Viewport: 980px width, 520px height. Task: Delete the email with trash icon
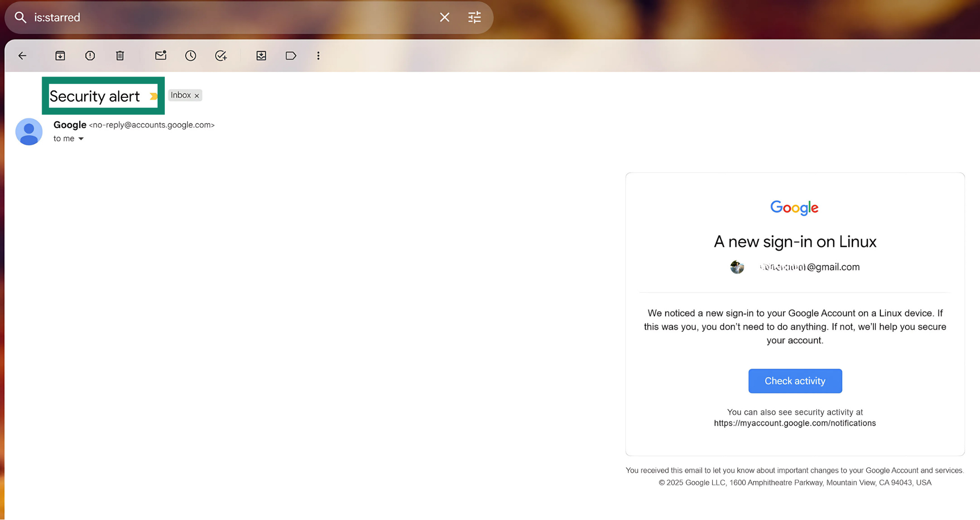(120, 56)
